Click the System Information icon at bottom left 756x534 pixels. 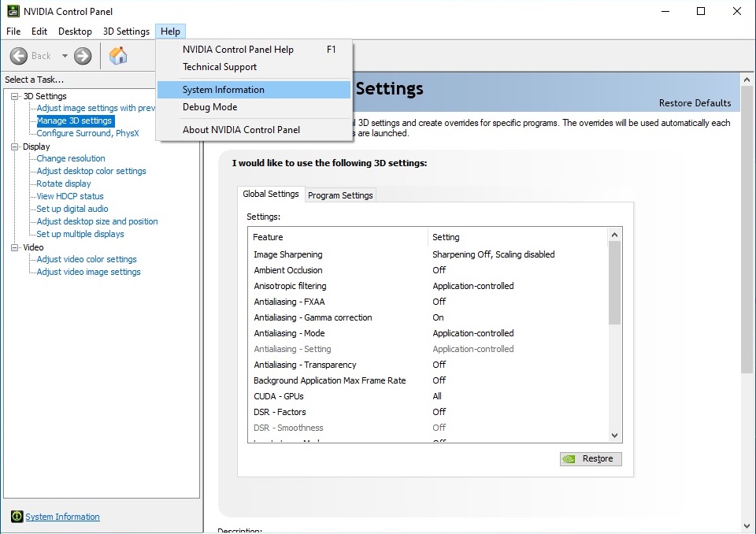point(17,517)
